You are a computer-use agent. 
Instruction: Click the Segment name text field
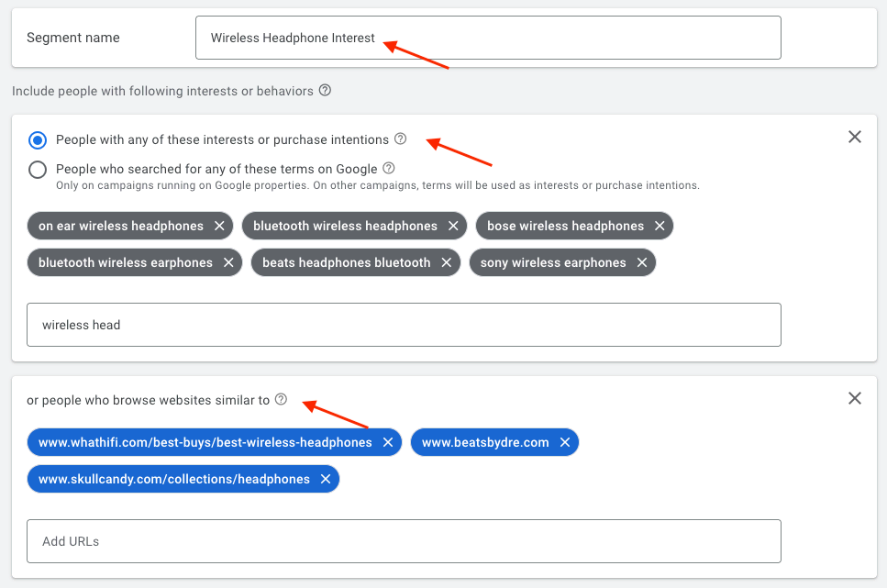(488, 38)
